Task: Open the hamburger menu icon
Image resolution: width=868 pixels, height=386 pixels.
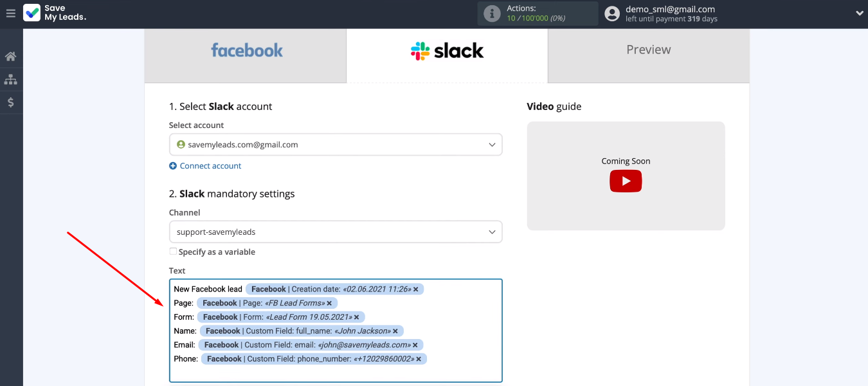Action: 10,13
